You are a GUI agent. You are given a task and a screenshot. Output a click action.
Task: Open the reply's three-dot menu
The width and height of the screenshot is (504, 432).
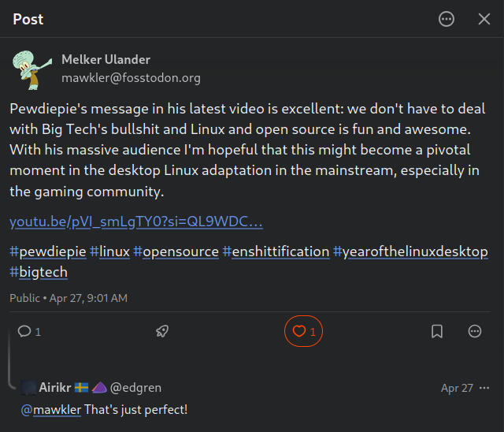tap(484, 388)
